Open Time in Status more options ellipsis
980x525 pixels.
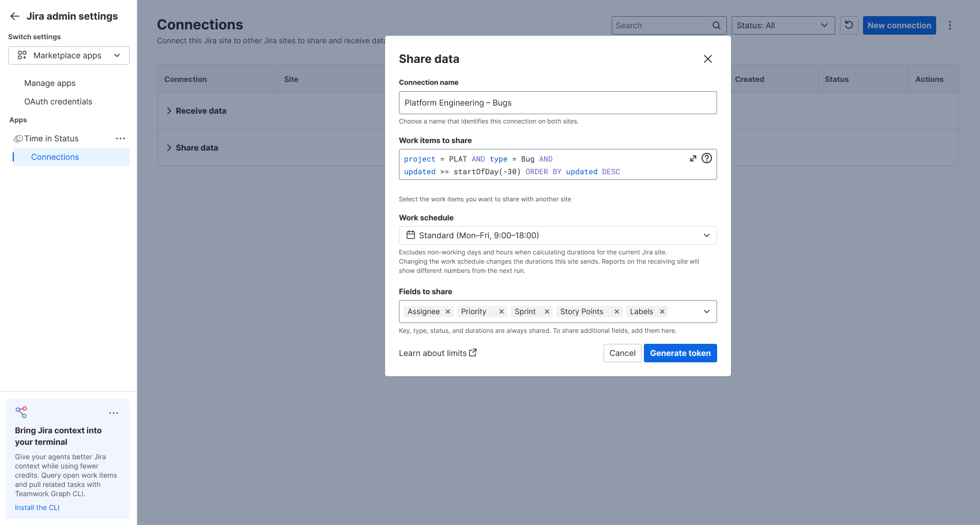point(120,138)
